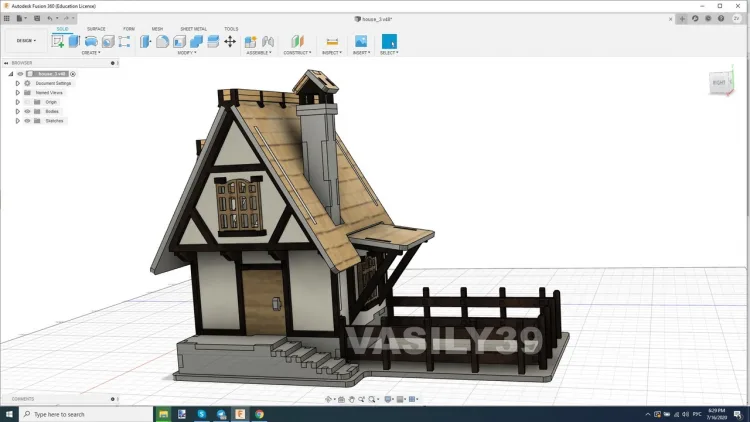750x422 pixels.
Task: Switch to the TOOLS tab
Action: coord(231,29)
